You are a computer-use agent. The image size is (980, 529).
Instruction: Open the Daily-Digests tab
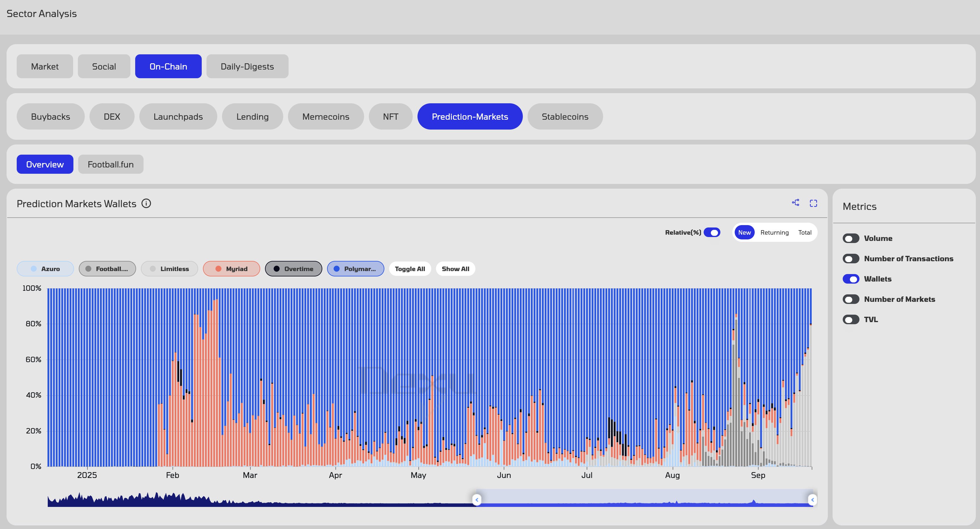click(x=247, y=67)
